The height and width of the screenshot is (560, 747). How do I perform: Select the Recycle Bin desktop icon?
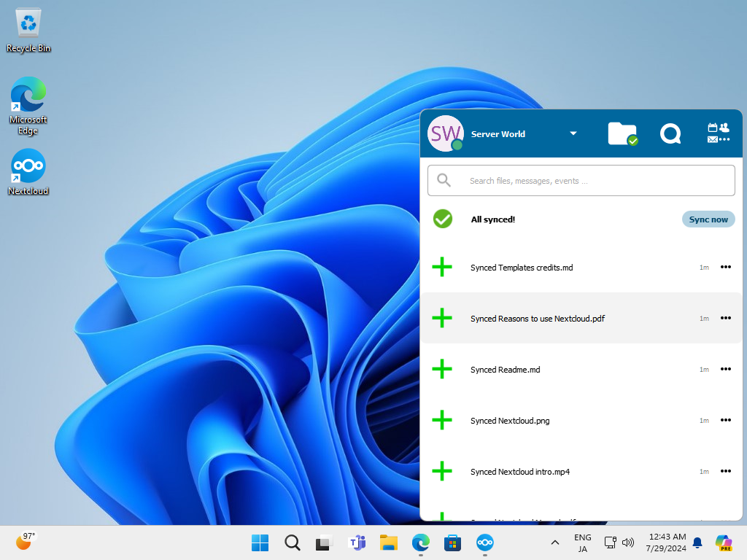tap(28, 31)
